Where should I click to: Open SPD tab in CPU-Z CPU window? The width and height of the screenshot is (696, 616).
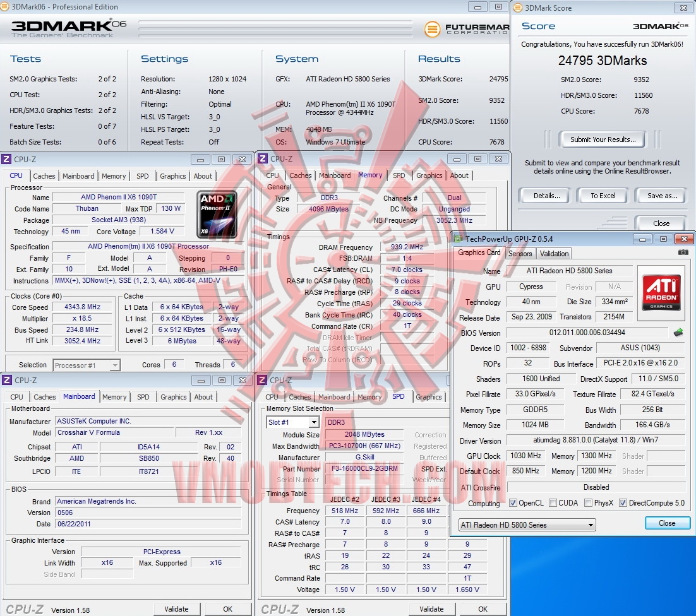(143, 176)
